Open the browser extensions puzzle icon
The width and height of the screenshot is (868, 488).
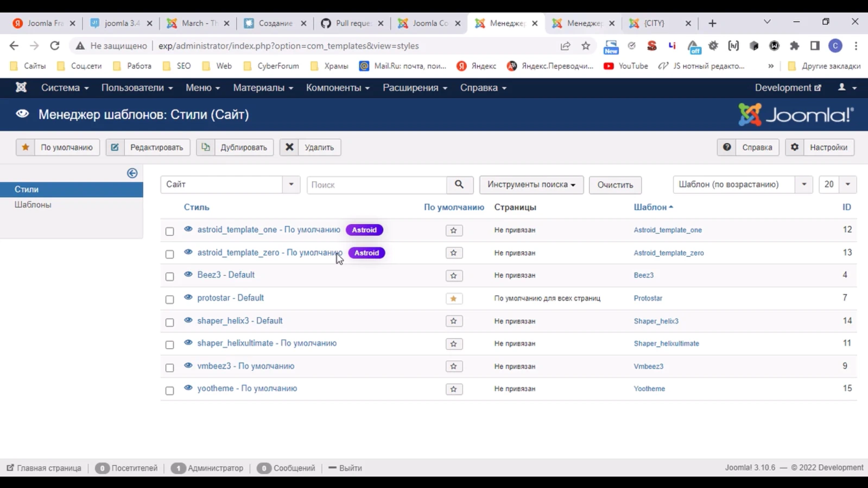tap(795, 46)
